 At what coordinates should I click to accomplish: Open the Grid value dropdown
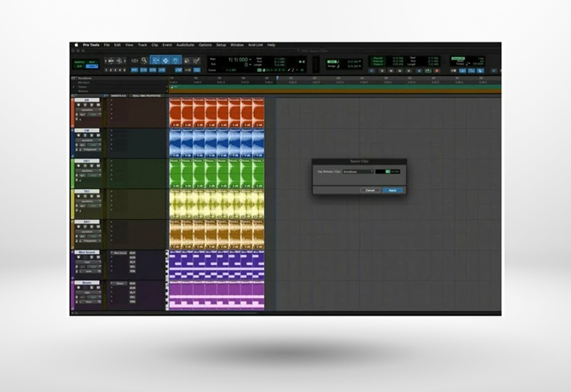[360, 61]
